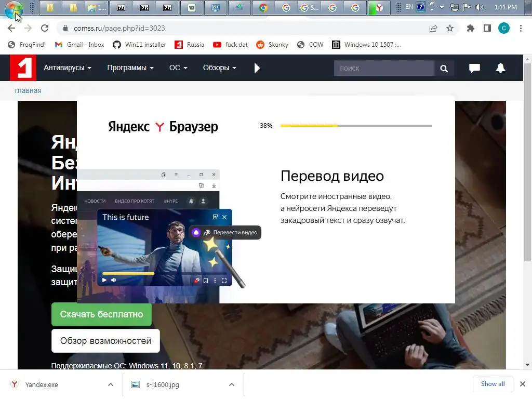
Task: Click the Yandex installer progress bar
Action: point(356,126)
